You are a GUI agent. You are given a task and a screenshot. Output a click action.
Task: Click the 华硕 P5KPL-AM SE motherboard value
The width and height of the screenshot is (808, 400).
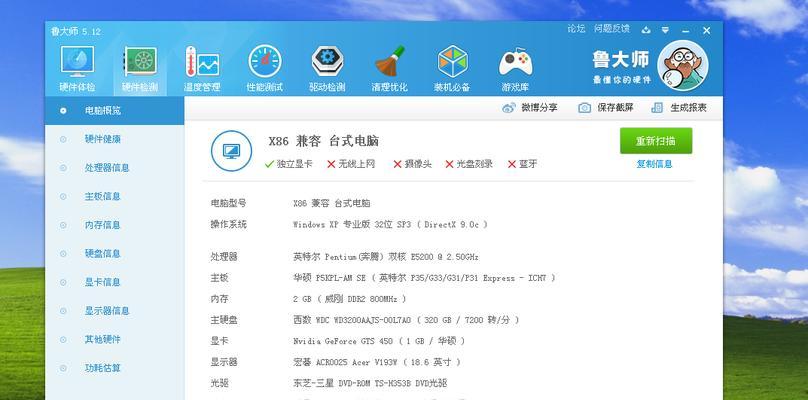[x=424, y=278]
